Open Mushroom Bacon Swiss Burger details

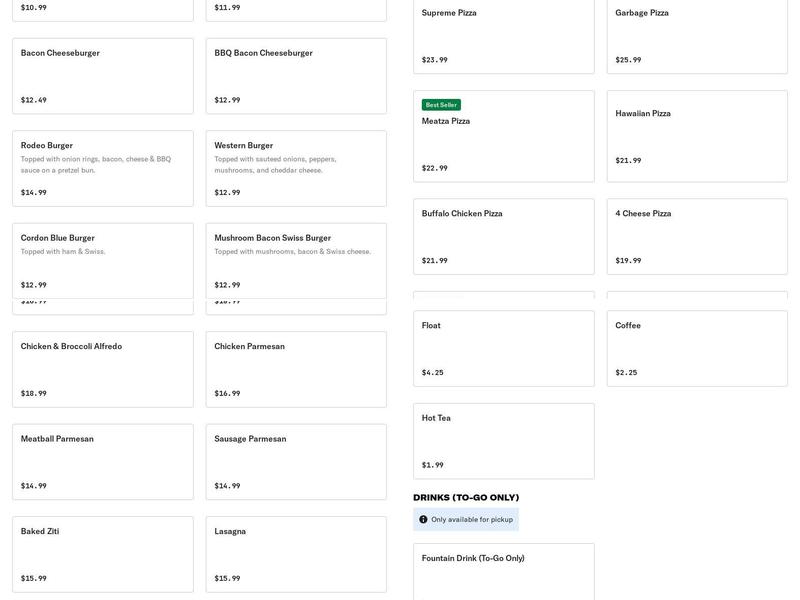(x=296, y=260)
